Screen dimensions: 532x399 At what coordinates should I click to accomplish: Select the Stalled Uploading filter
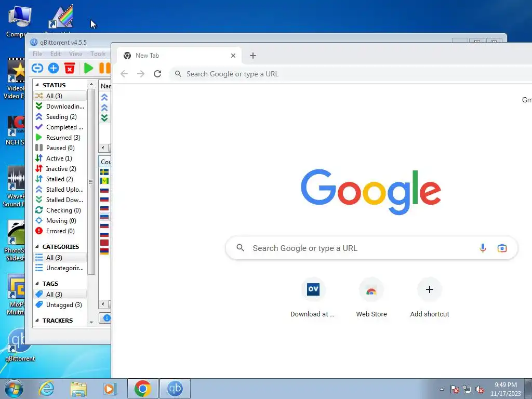[x=60, y=189]
